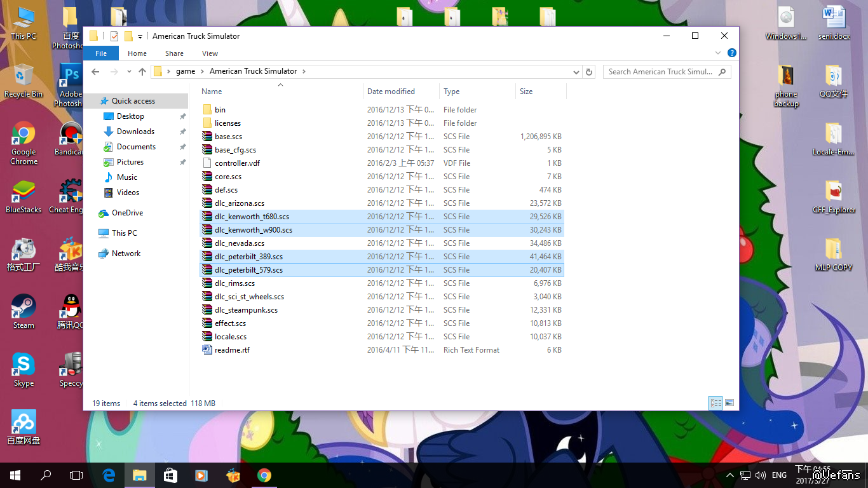Select dlc_peterbilt_389.scs in the file list

[x=382, y=257]
